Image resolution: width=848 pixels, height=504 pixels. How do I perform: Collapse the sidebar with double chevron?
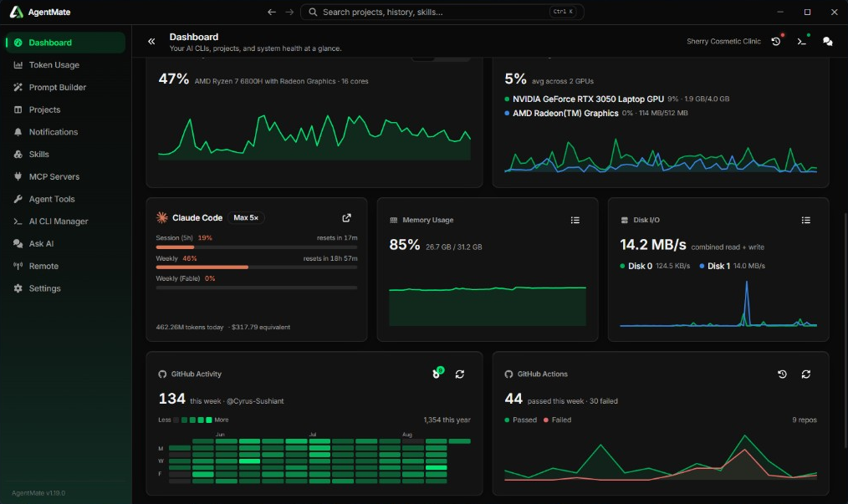[x=151, y=42]
